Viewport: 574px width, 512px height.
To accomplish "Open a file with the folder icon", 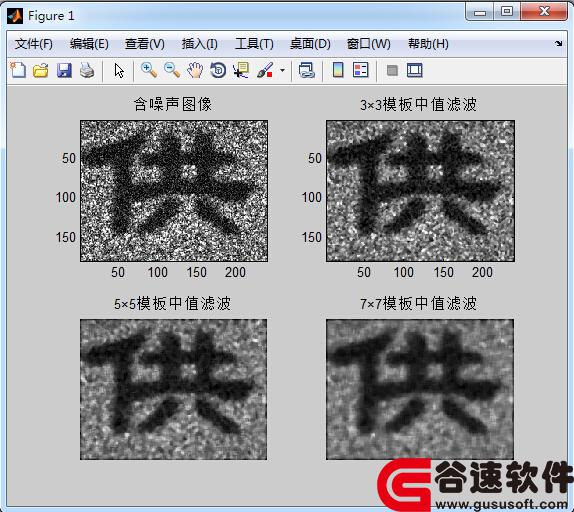I will (x=41, y=70).
